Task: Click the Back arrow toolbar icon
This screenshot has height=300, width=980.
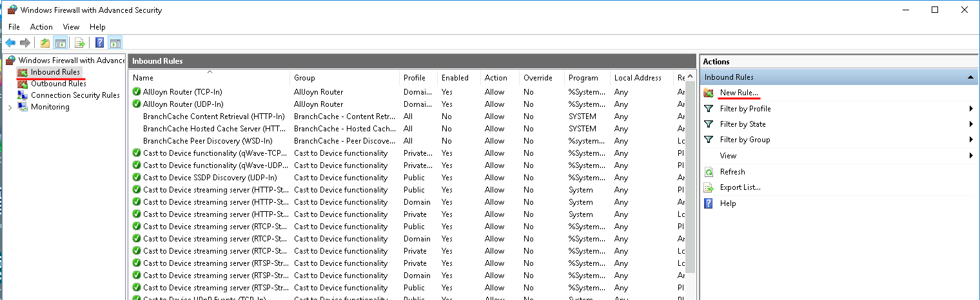Action: (x=10, y=43)
